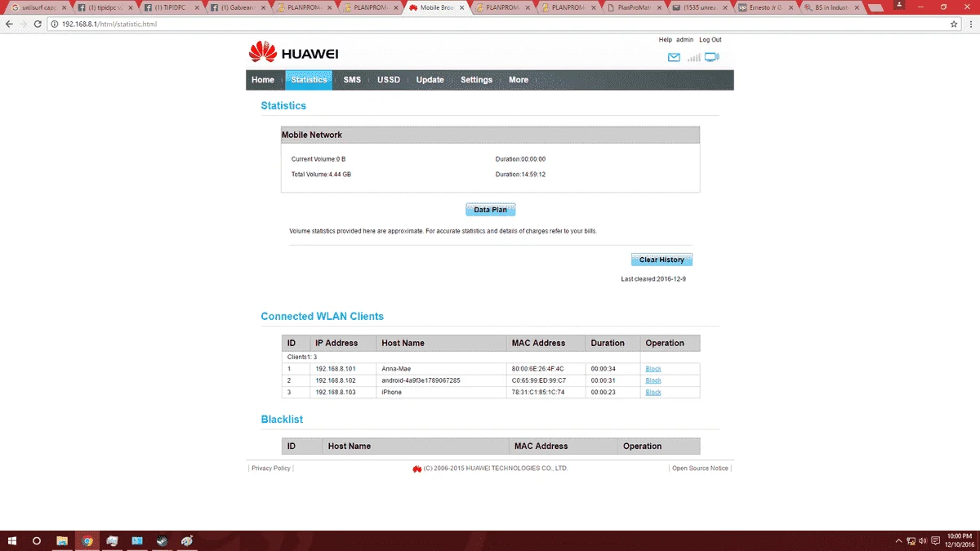Click the volume speaker icon in system tray
Viewport: 980px width, 551px height.
[922, 540]
